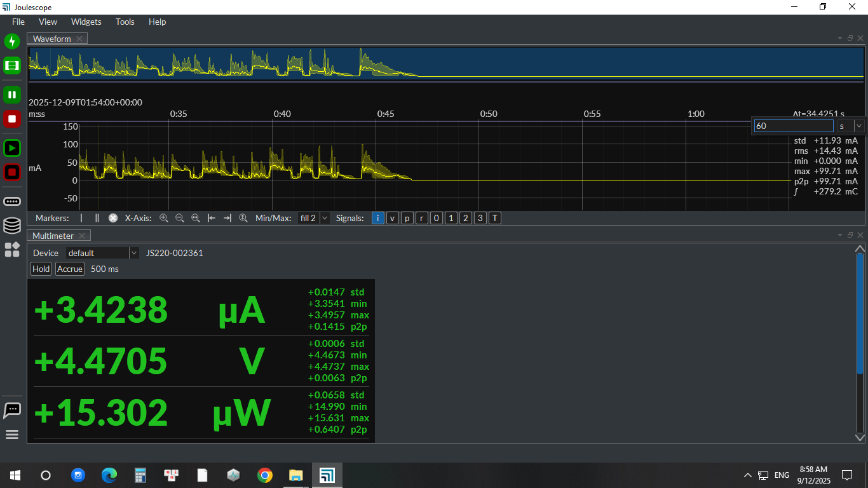
Task: Open the widgets grid icon in sidebar
Action: pos(12,250)
